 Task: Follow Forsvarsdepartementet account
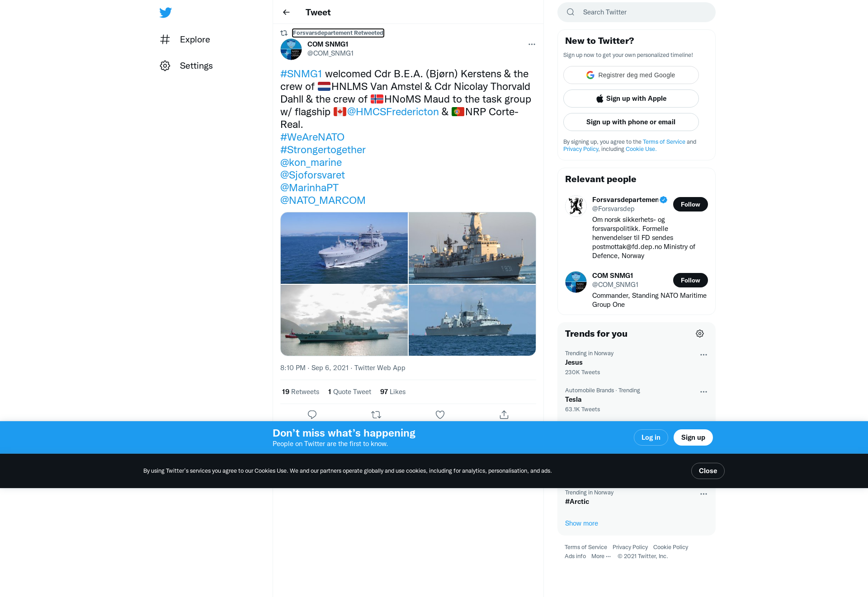(x=690, y=204)
